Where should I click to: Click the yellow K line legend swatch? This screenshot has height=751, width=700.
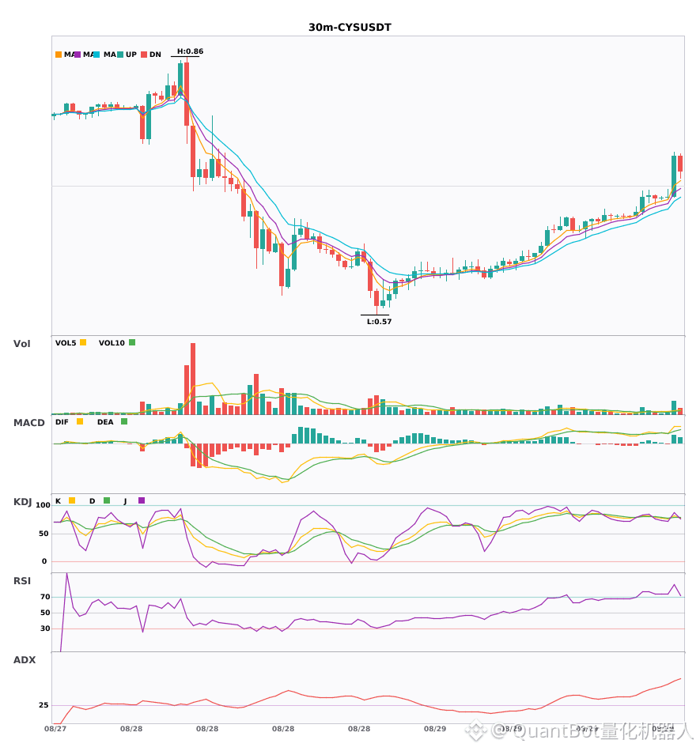click(72, 500)
